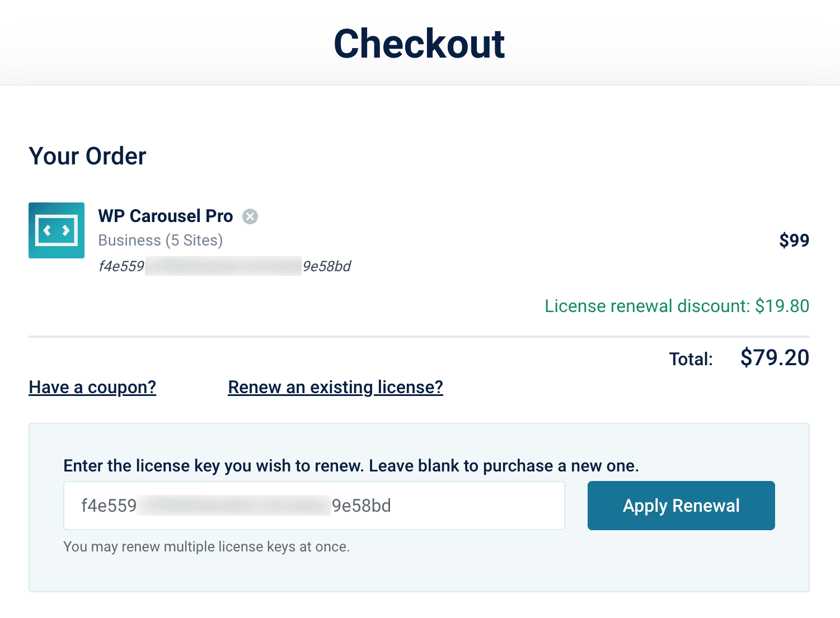
Task: Click the $79.20 total amount
Action: pos(774,358)
